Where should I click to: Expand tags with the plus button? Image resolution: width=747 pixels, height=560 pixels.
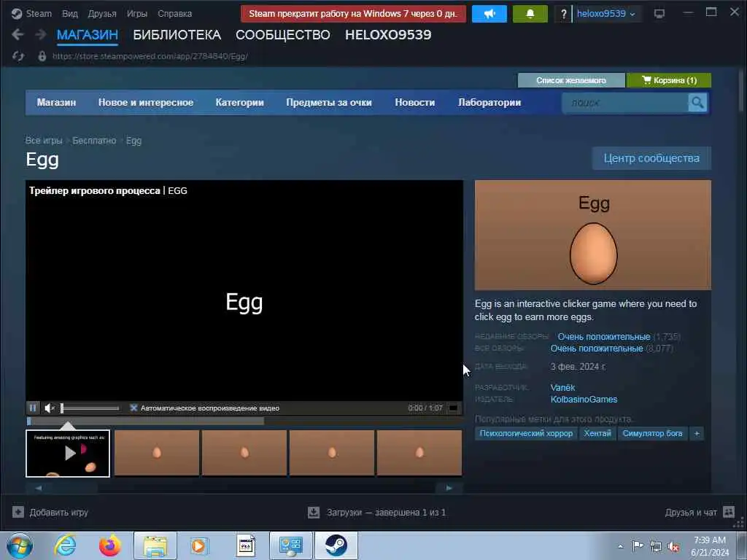tap(697, 433)
